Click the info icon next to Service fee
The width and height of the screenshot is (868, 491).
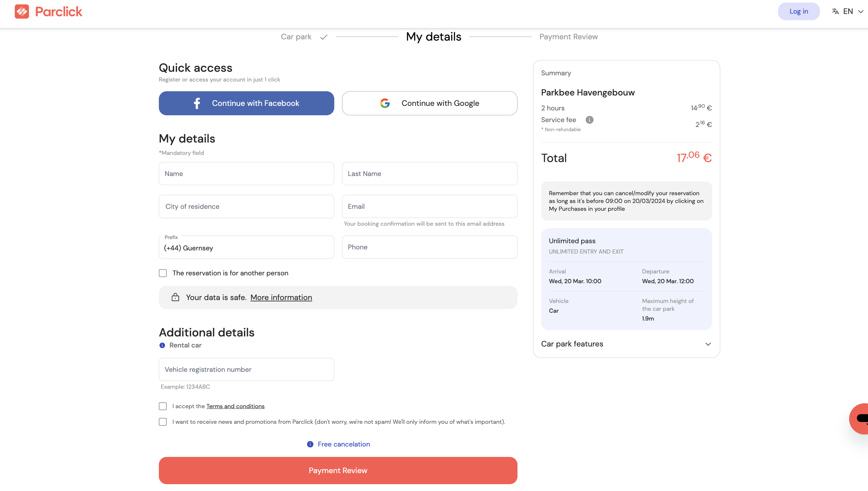589,120
